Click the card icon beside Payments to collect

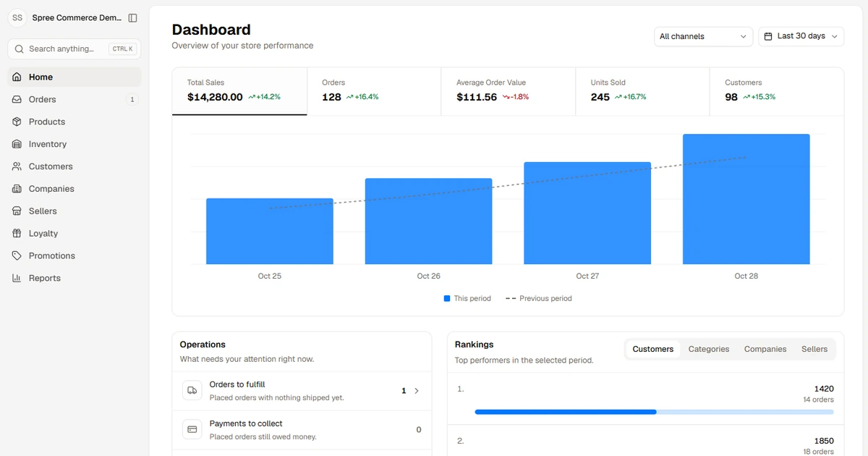[x=192, y=430]
